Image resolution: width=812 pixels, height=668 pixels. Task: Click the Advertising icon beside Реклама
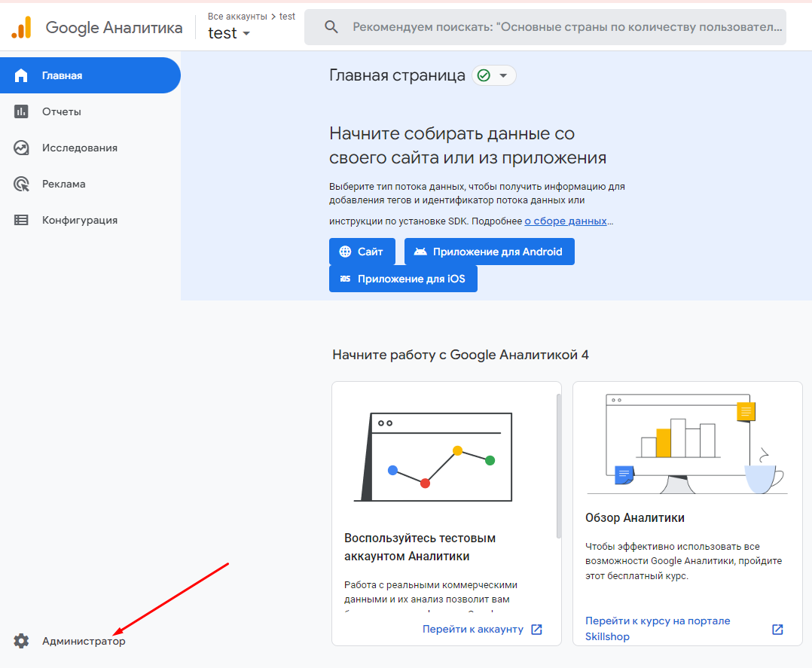coord(21,184)
